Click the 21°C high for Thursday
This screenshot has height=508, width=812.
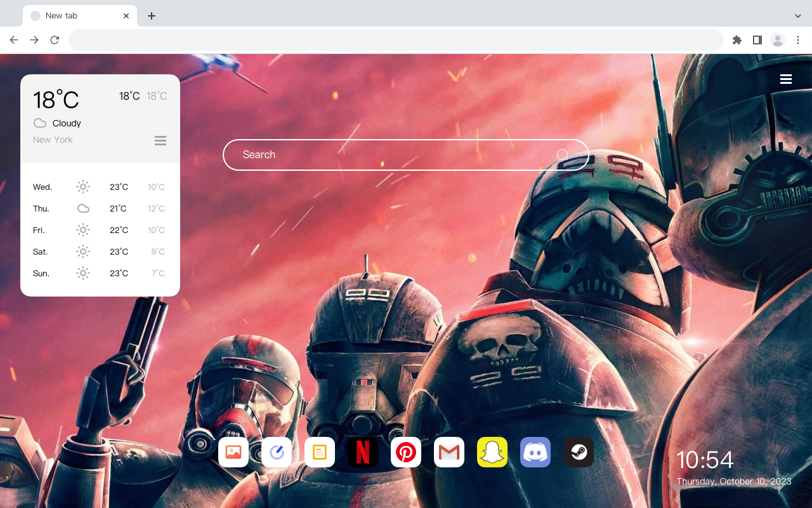[118, 209]
